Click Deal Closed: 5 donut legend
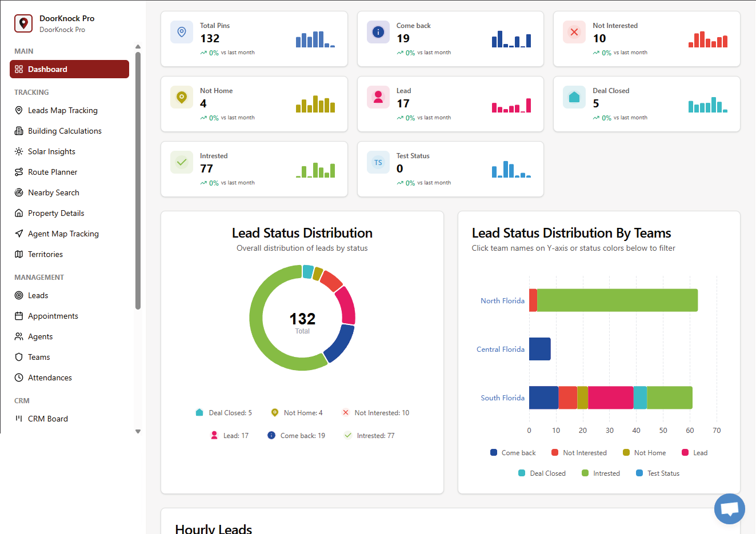This screenshot has width=756, height=534. click(223, 413)
